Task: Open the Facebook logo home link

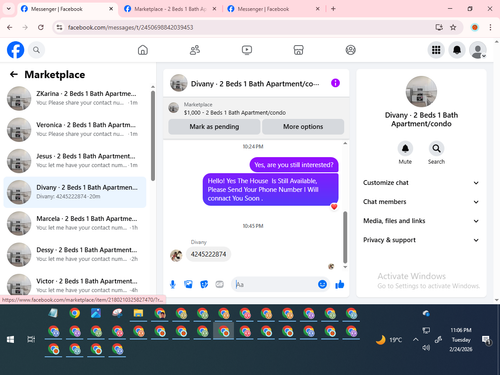Action: pyautogui.click(x=15, y=50)
